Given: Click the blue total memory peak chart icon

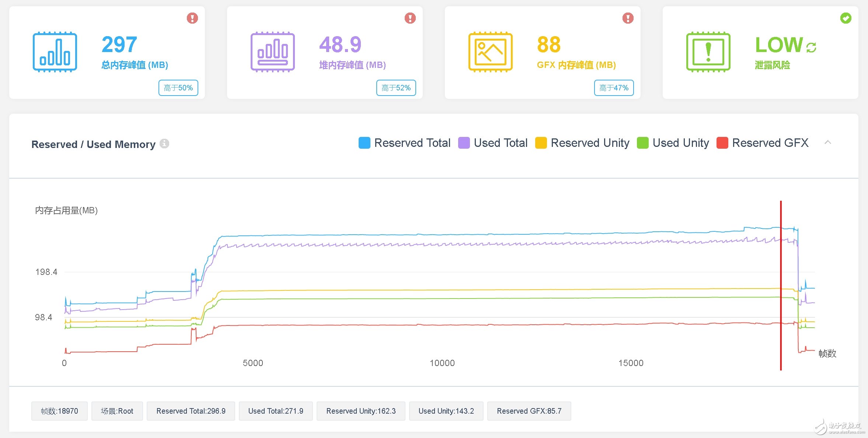Looking at the screenshot, I should (55, 52).
